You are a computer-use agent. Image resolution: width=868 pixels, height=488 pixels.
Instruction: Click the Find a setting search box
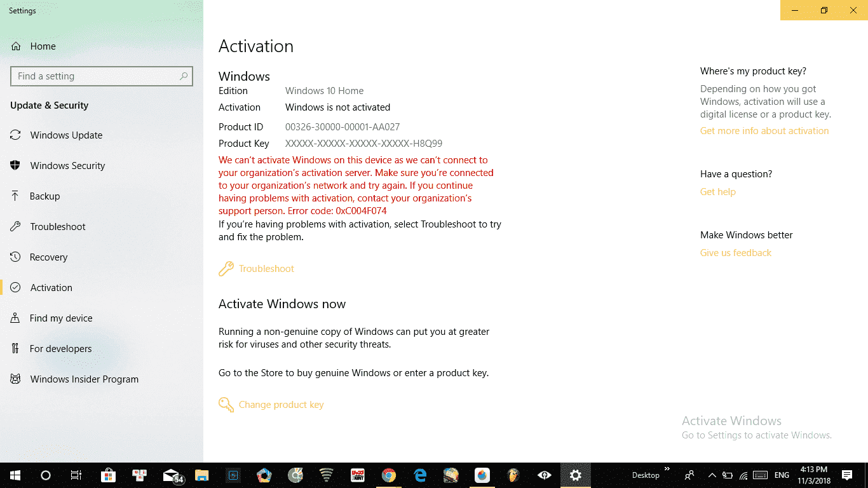(x=102, y=76)
